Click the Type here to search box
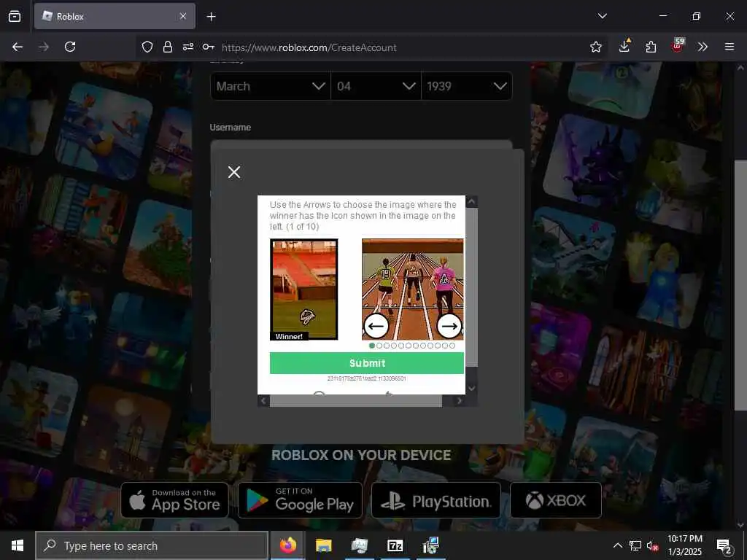 (x=152, y=545)
